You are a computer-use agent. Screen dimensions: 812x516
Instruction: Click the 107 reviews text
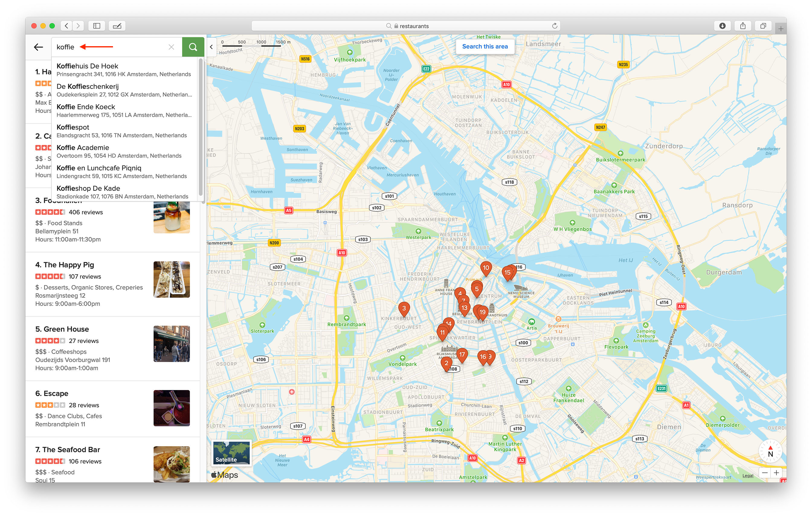pyautogui.click(x=85, y=277)
